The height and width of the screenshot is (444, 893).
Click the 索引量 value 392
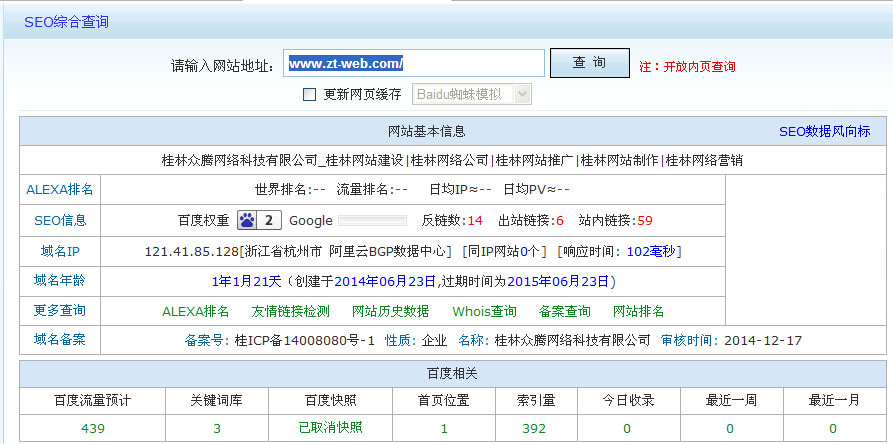[534, 429]
